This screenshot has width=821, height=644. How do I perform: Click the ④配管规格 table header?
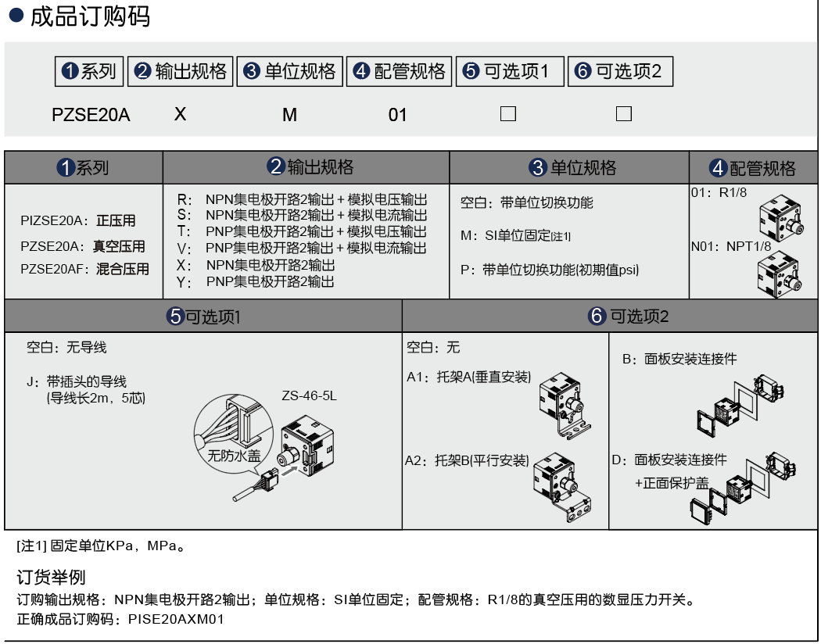click(x=754, y=168)
